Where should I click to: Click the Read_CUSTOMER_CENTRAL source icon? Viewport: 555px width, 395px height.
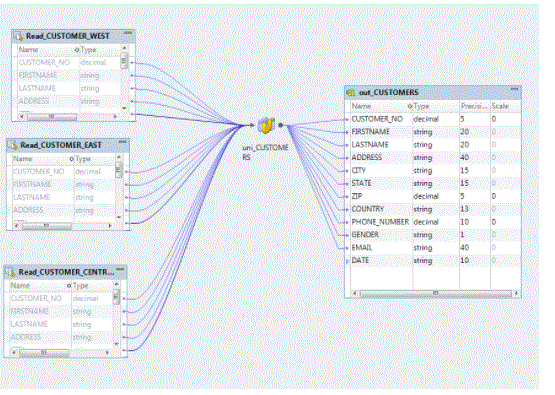point(10,272)
